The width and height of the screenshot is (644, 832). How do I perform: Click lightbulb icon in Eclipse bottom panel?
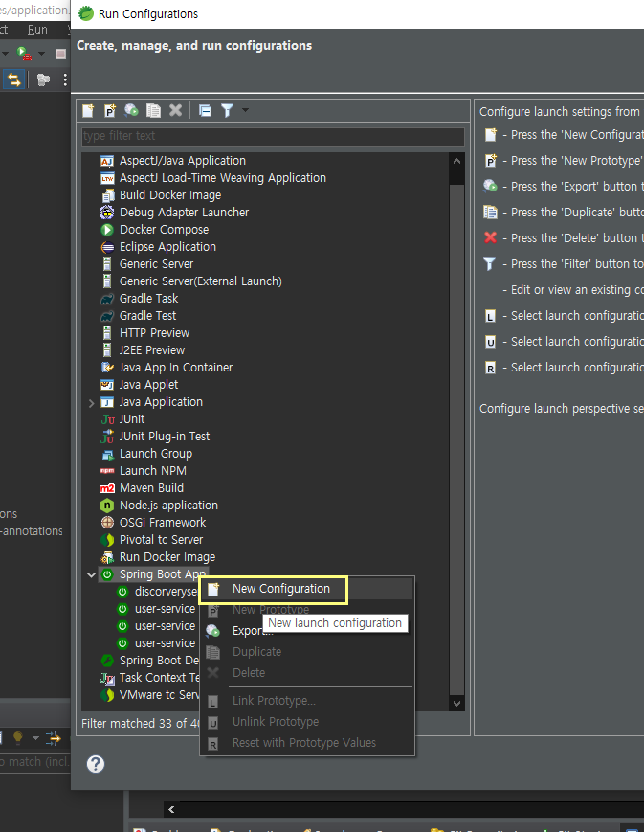tap(17, 737)
